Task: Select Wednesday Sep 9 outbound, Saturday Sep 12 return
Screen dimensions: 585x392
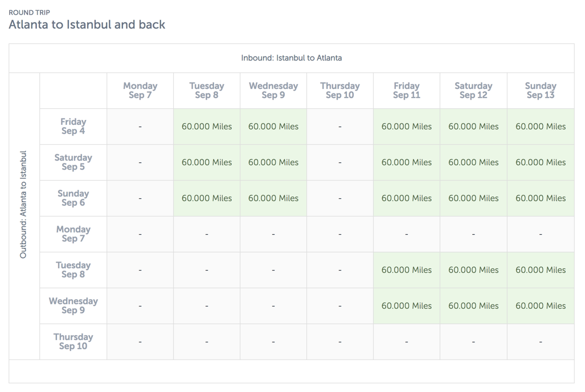Action: click(x=473, y=306)
